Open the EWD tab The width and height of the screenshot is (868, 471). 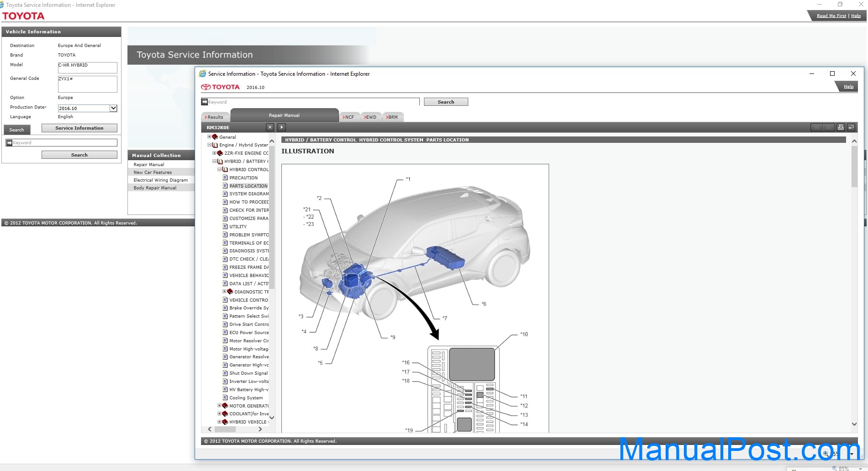click(370, 117)
